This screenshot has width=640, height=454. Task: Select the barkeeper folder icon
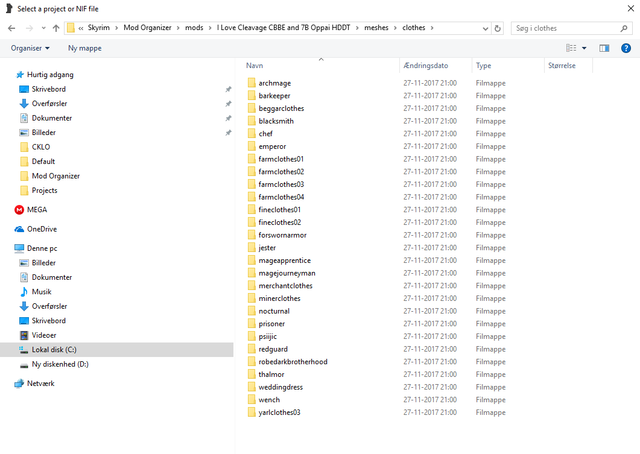coord(251,96)
